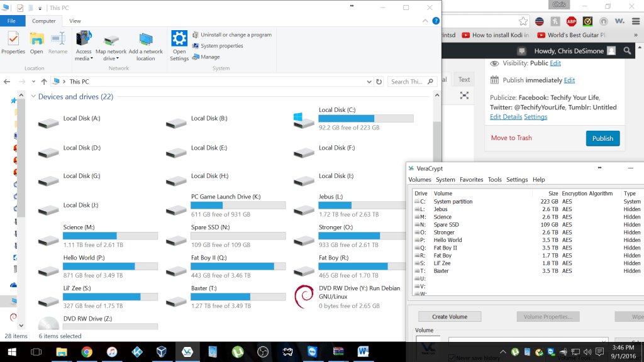The width and height of the screenshot is (644, 362).
Task: Open System properties from ribbon
Action: click(x=218, y=46)
